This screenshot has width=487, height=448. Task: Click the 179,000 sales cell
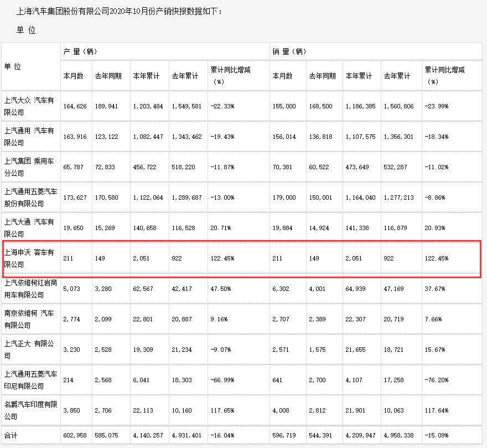(x=284, y=197)
